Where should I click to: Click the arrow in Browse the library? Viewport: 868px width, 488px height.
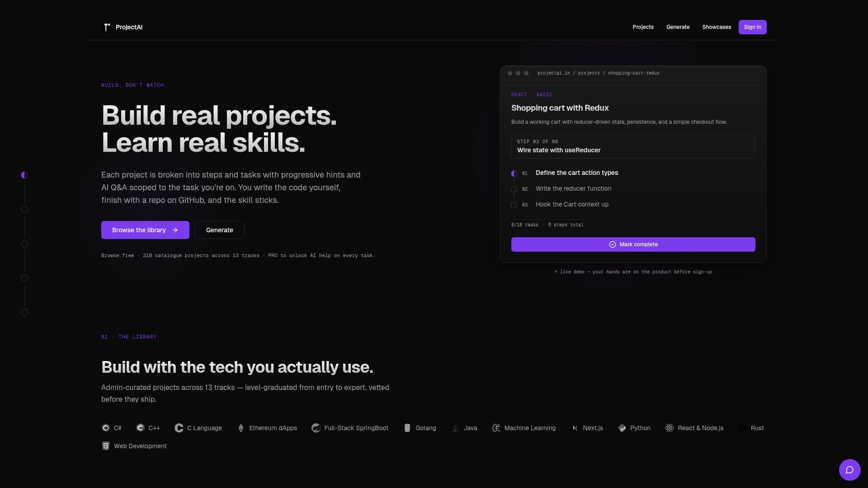(x=175, y=230)
